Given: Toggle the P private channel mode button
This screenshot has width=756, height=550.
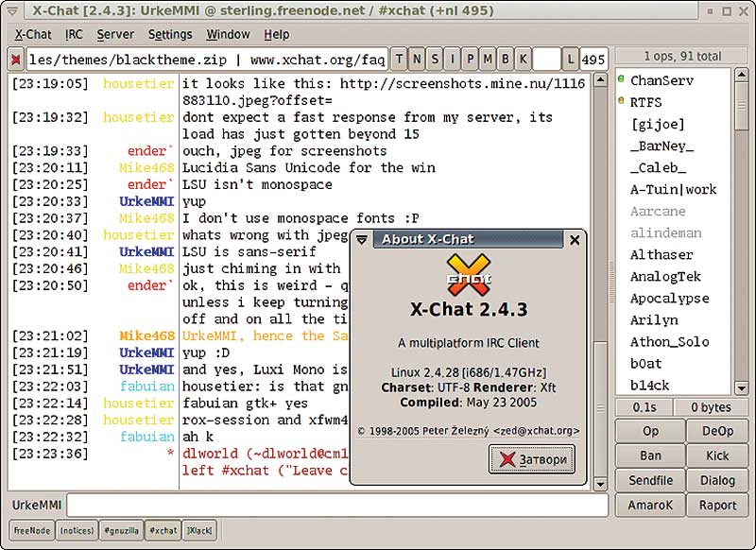Looking at the screenshot, I should tap(470, 59).
